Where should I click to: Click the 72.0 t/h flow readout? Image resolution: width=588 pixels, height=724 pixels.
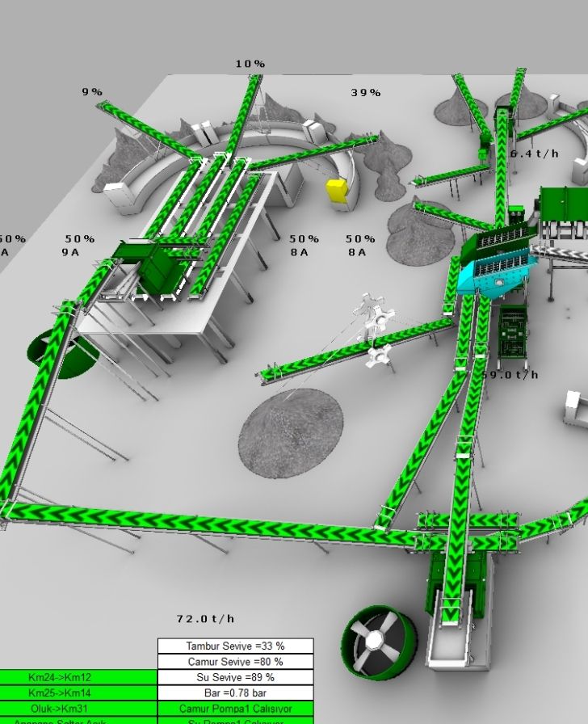tap(205, 619)
